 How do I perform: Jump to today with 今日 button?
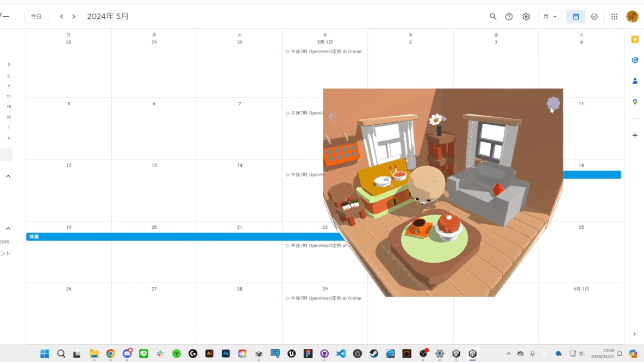click(x=36, y=16)
